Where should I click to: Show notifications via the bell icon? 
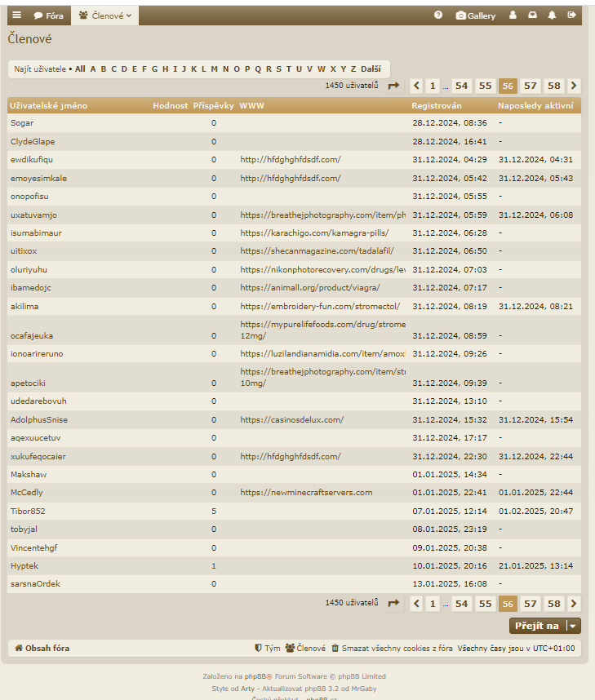[552, 16]
